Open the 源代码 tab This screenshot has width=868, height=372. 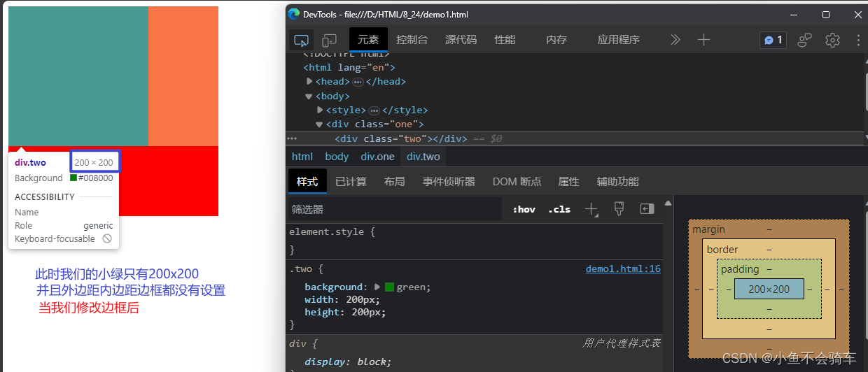(461, 40)
